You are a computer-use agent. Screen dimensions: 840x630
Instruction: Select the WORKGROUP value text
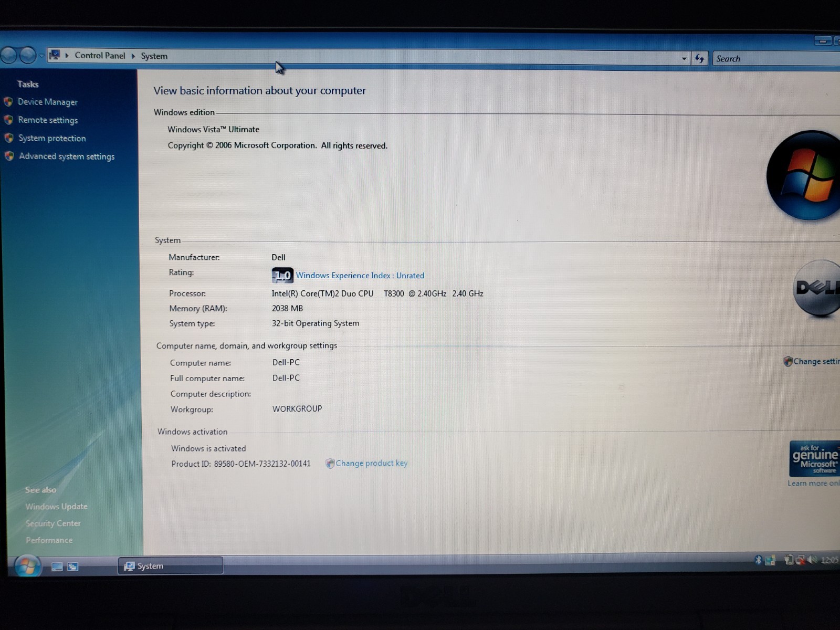click(x=297, y=408)
